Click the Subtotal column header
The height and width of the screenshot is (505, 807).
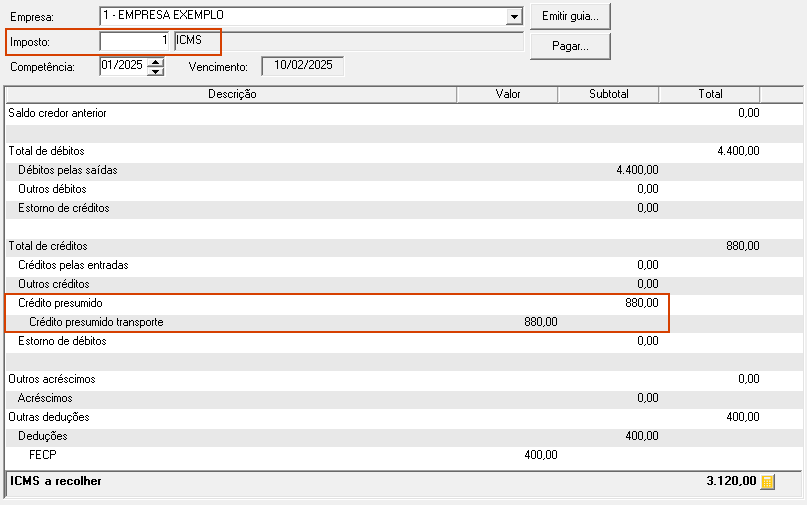coord(608,94)
